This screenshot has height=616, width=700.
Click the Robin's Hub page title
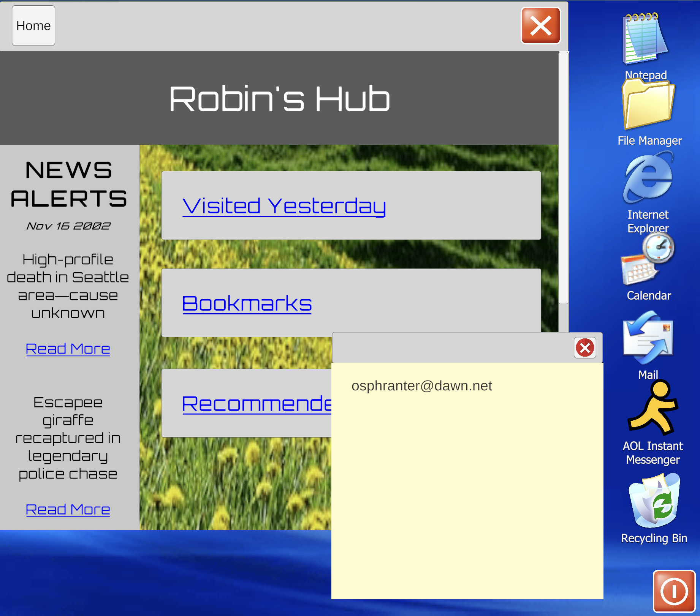point(279,99)
